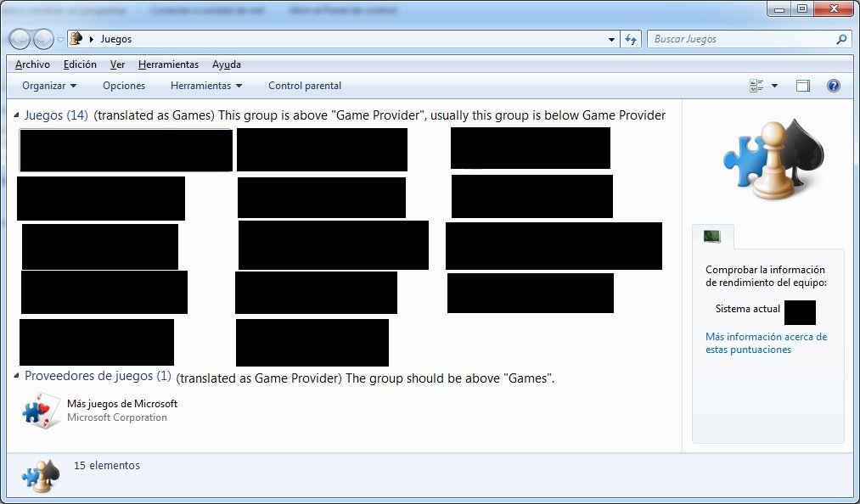Toggle the preview pane button

[803, 86]
